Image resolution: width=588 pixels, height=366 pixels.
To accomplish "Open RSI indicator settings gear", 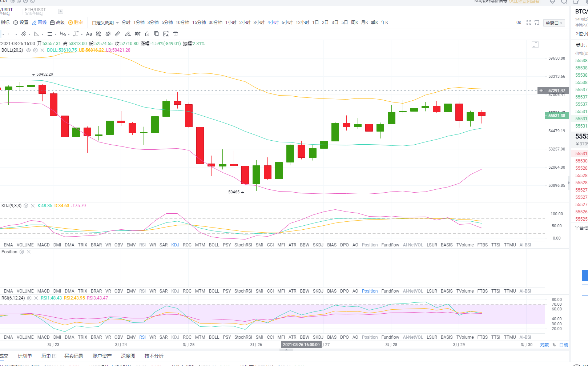I will (29, 298).
